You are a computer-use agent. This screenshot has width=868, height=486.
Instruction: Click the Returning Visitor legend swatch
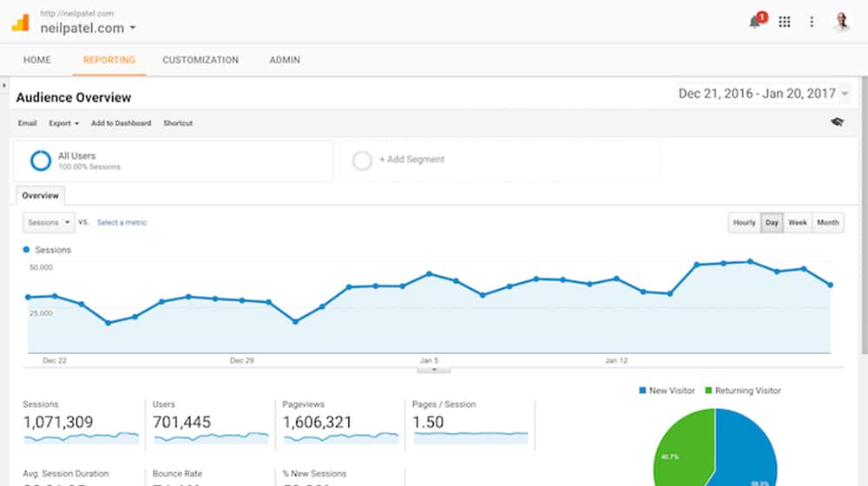(x=708, y=391)
